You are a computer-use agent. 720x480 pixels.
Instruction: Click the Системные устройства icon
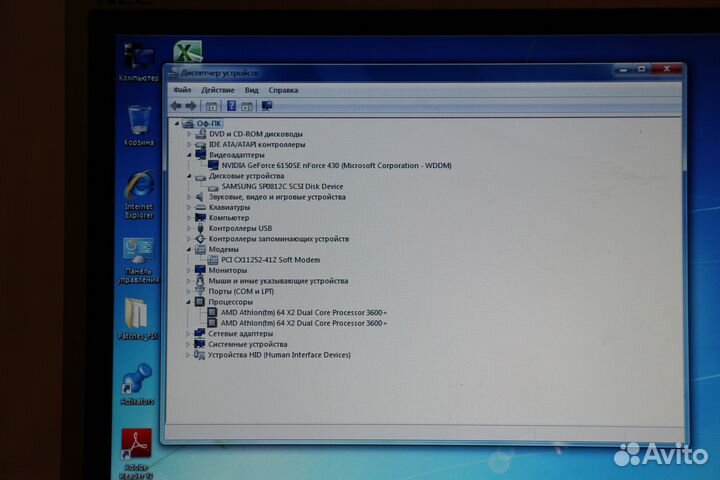200,344
